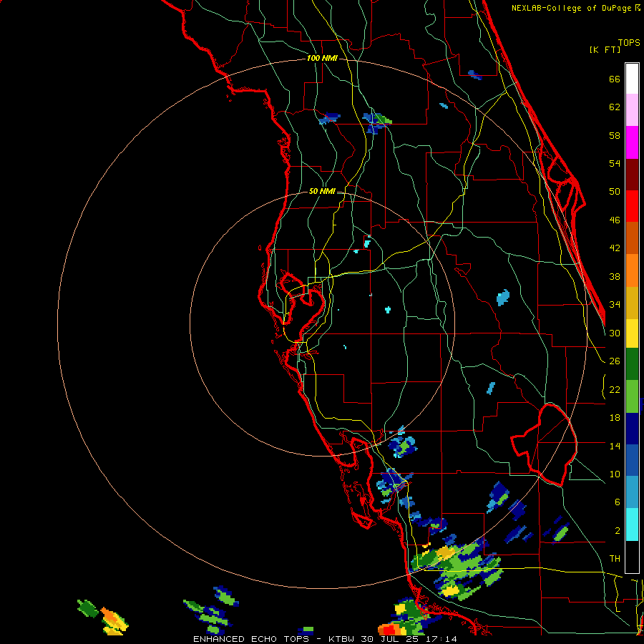The height and width of the screenshot is (644, 644).
Task: Click the 'KTBW' radar site identifier
Action: 341,639
